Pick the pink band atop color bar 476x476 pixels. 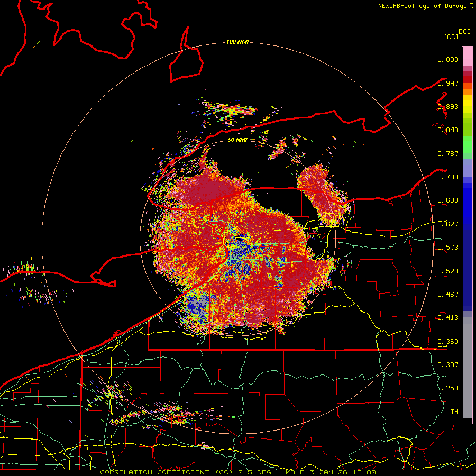(x=467, y=57)
